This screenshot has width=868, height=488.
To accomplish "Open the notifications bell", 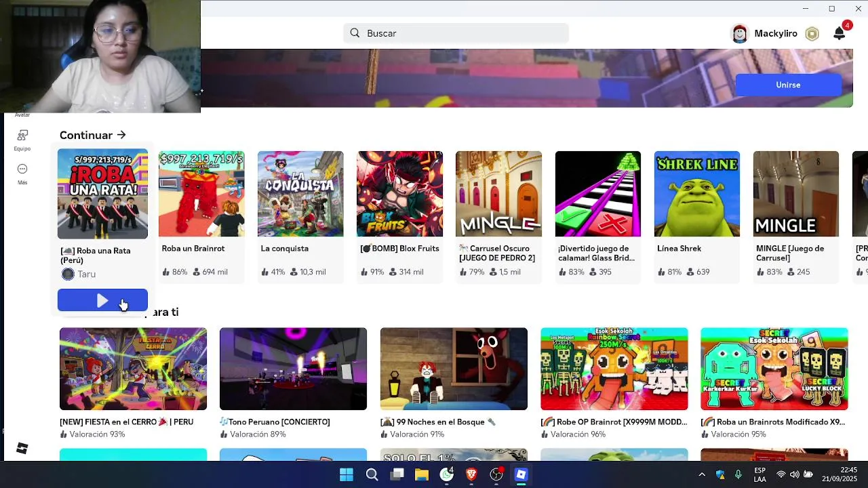I will coord(840,33).
